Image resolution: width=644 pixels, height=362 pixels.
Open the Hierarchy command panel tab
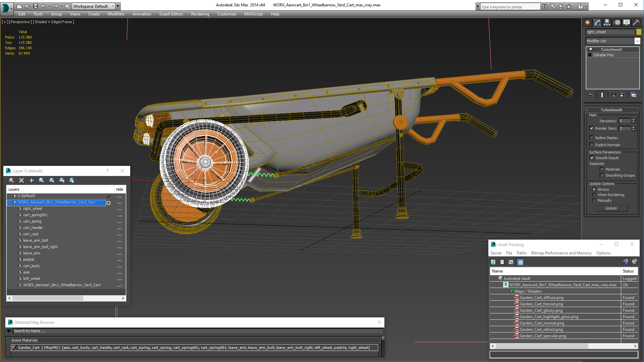[607, 22]
